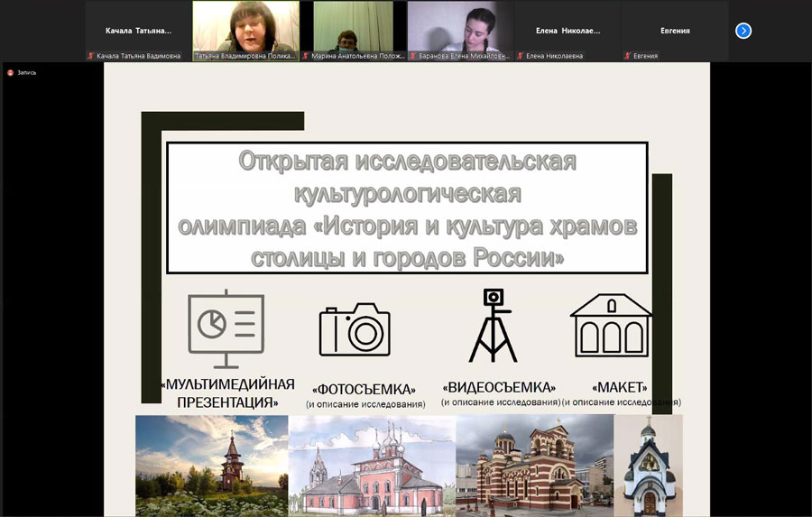Image resolution: width=812 pixels, height=517 pixels.
Task: Click the «ФОТОСЪЕМКА» label
Action: [x=364, y=389]
